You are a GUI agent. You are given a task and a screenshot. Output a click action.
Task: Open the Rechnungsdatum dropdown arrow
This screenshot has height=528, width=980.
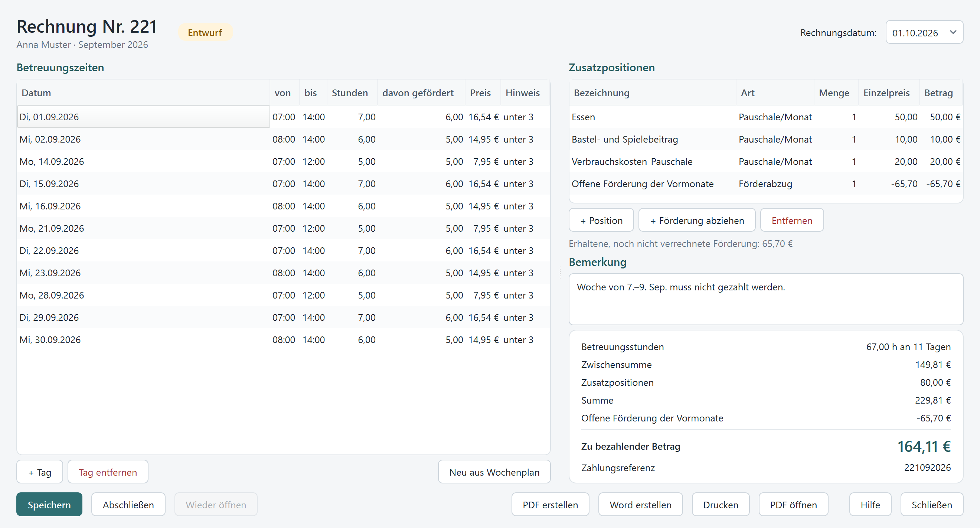[953, 32]
